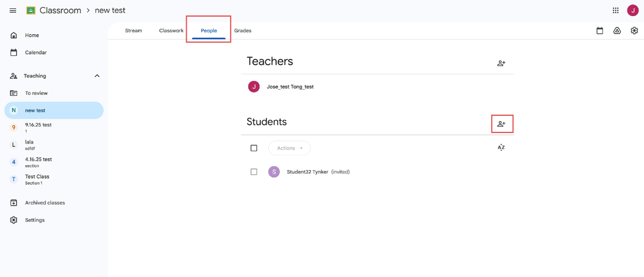Open the account profile avatar
Screen dimensions: 644x277
[632, 11]
